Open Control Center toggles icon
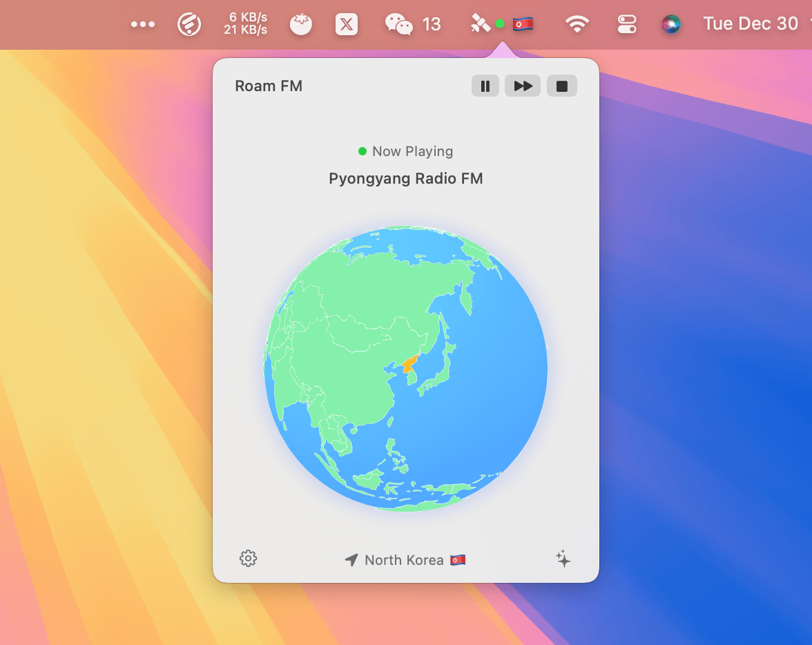812x645 pixels. coord(626,25)
